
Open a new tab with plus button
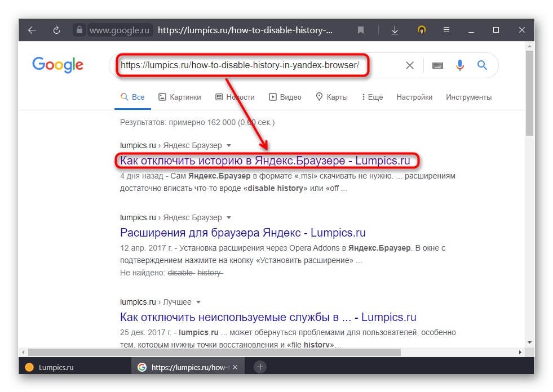[x=260, y=367]
